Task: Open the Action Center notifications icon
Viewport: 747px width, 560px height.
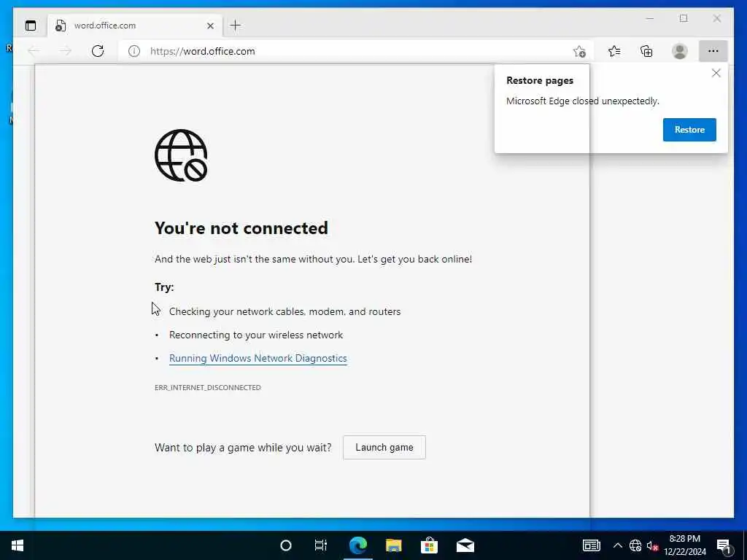Action: point(724,545)
